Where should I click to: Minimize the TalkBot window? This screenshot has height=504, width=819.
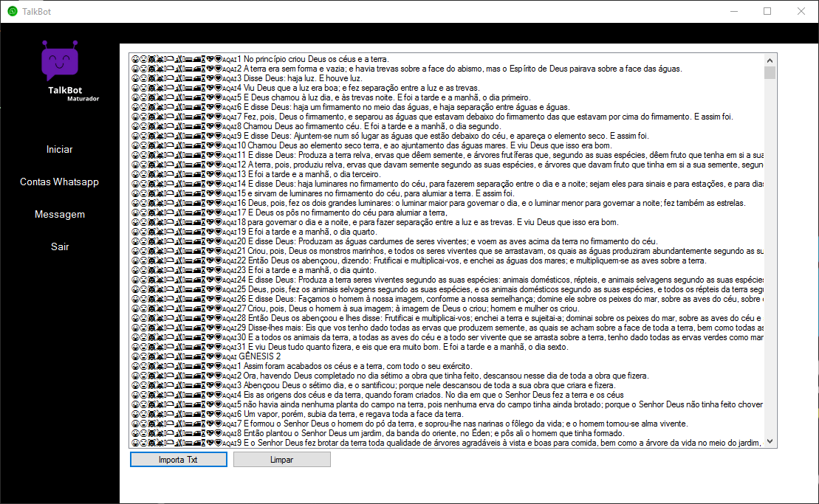click(x=734, y=11)
